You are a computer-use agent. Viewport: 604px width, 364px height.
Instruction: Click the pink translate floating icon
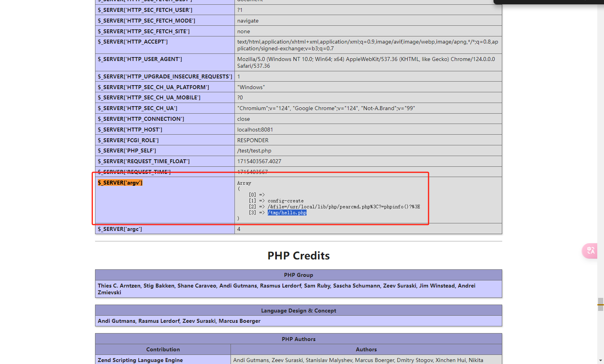[590, 251]
